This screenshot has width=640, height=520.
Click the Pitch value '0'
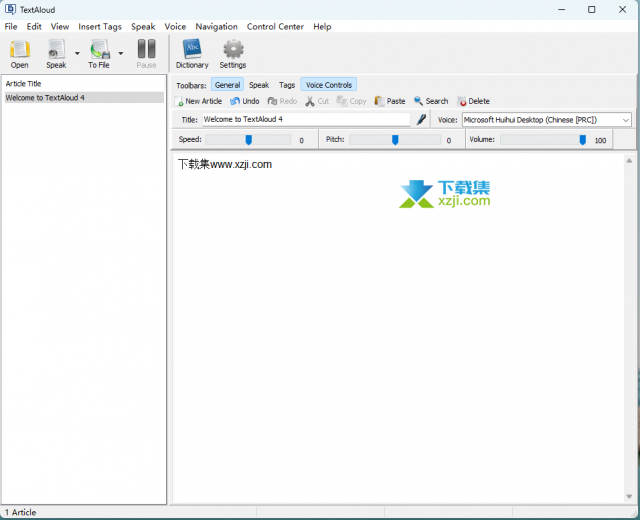449,140
